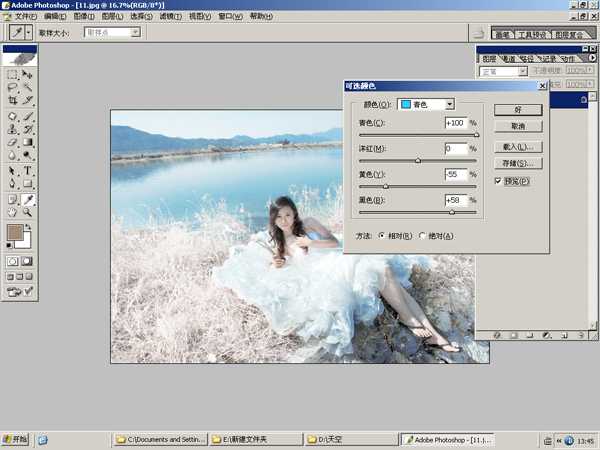Select the Hand tool

click(x=12, y=212)
